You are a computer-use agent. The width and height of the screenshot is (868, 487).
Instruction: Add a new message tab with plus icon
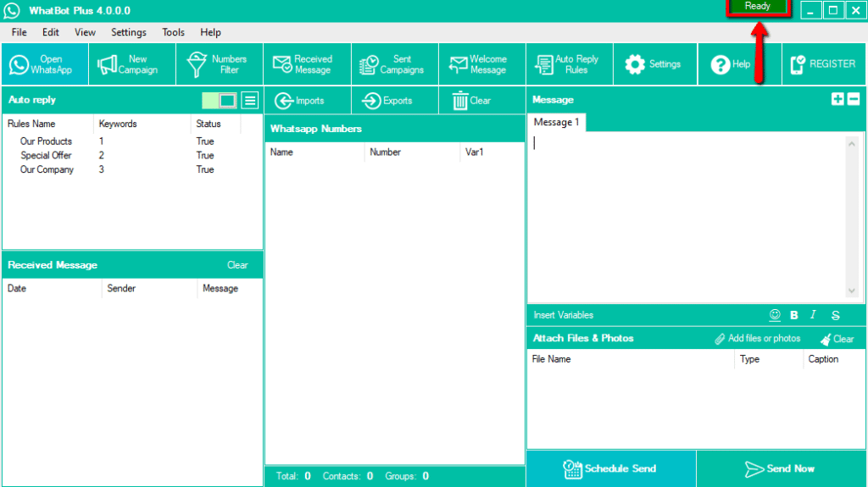[x=837, y=99]
